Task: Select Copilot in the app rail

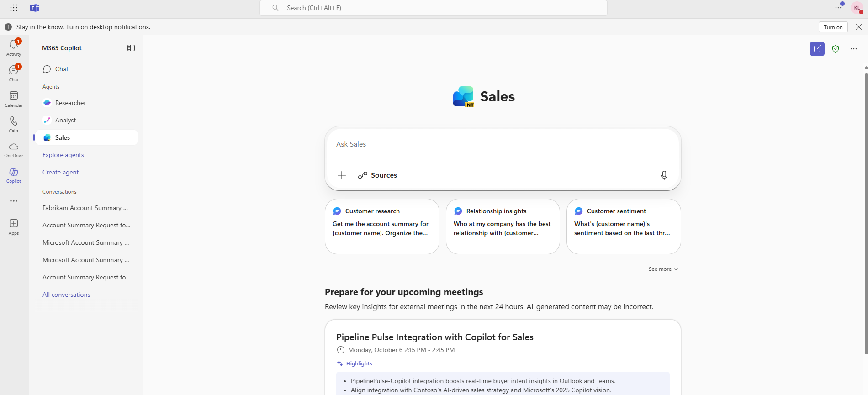Action: [14, 175]
